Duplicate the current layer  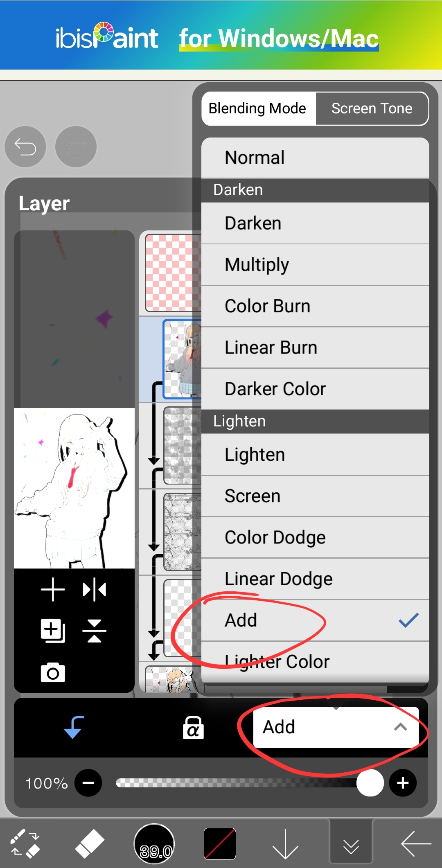pos(53,631)
